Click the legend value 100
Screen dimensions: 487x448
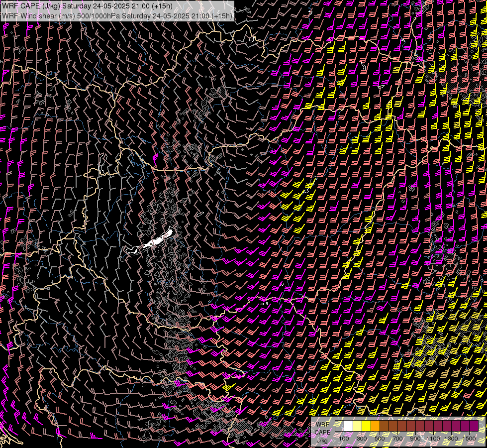click(344, 439)
